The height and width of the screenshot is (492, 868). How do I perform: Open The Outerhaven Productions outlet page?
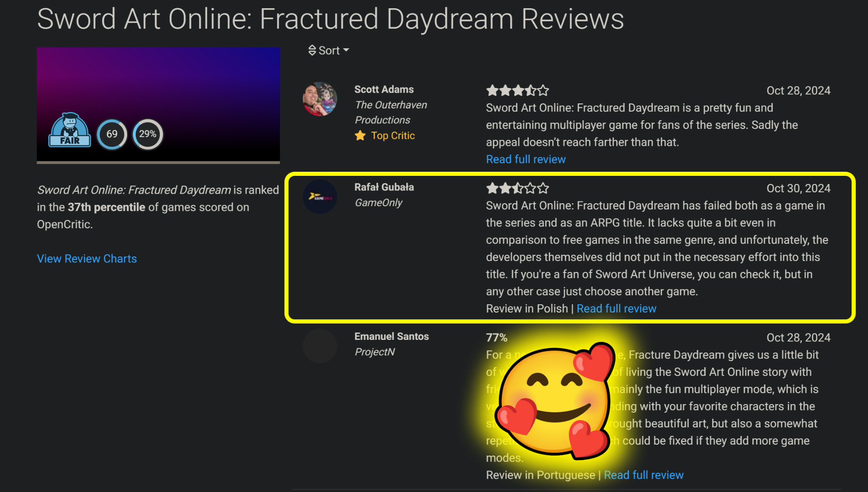391,112
